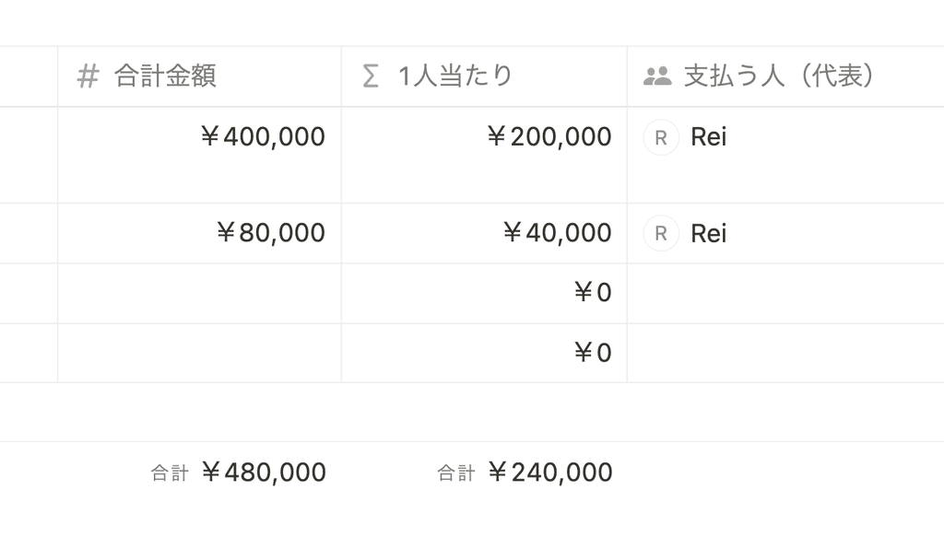This screenshot has width=944, height=560.
Task: Click the Rei name in the first row
Action: (x=709, y=137)
